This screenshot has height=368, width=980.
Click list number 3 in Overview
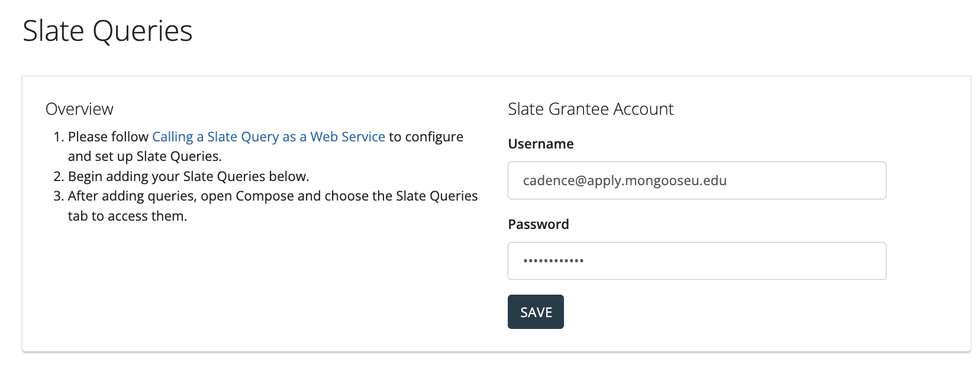(x=58, y=196)
